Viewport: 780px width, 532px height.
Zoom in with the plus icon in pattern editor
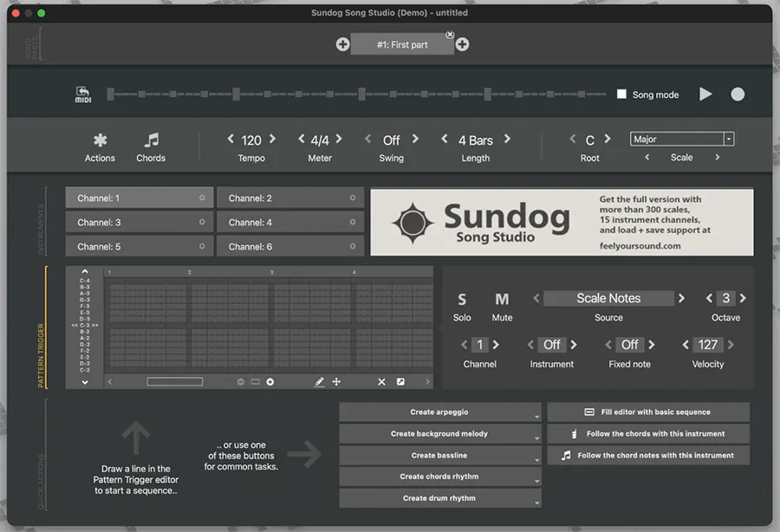(x=270, y=381)
